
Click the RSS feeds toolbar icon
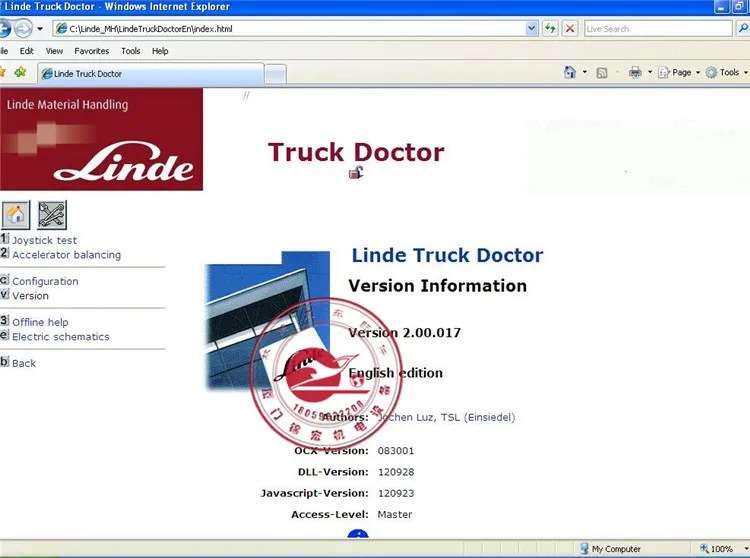602,73
